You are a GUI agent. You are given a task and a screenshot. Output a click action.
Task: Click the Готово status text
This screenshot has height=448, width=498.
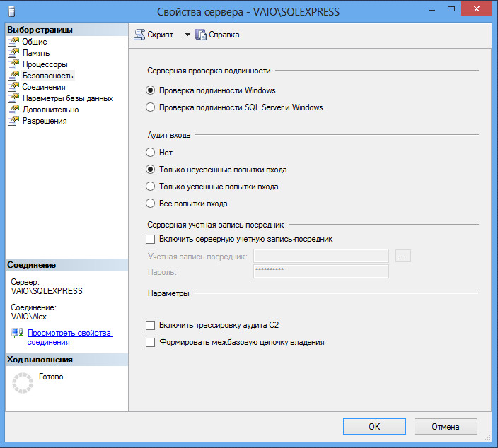[x=51, y=377]
